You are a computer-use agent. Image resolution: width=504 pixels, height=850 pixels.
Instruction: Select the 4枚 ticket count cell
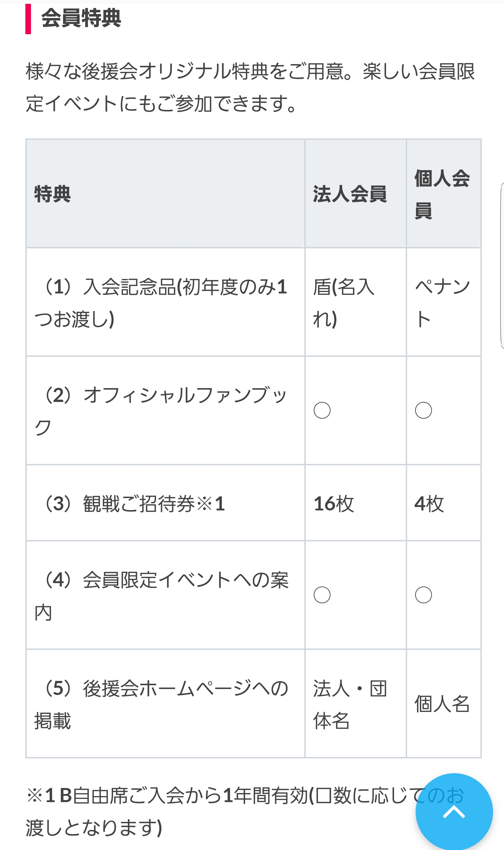[429, 503]
